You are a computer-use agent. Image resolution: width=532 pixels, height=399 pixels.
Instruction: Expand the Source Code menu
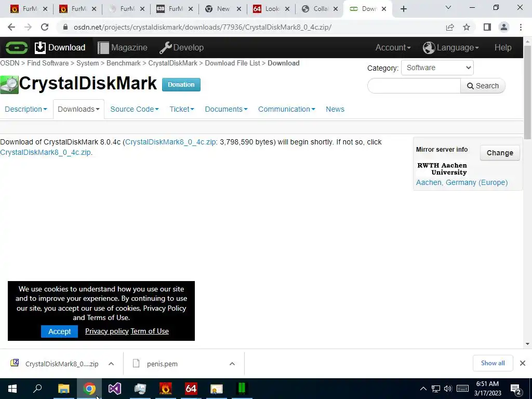click(135, 109)
